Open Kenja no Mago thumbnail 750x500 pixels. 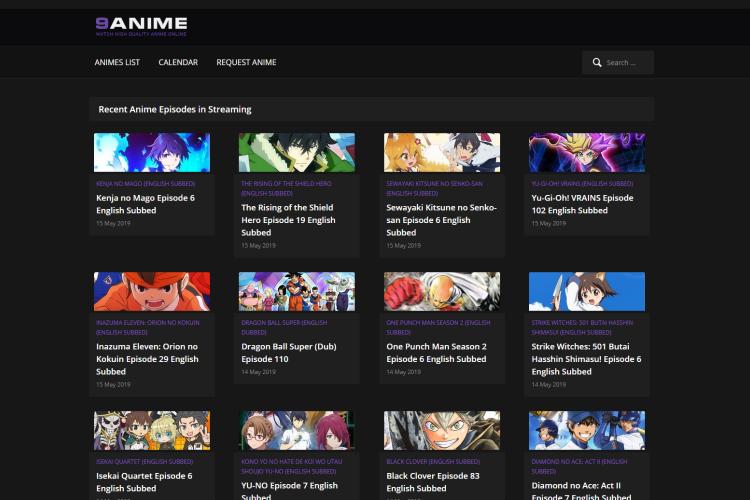(x=152, y=153)
